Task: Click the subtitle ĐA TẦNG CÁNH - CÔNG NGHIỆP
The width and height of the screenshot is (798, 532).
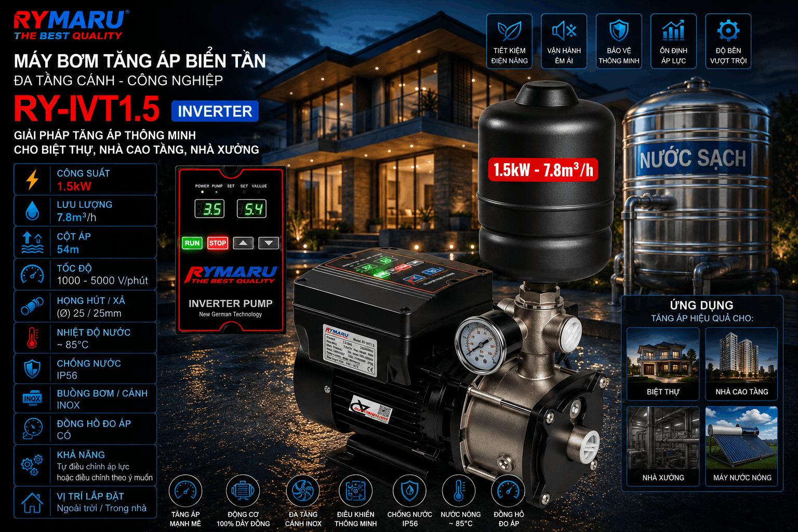Action: 118,81
